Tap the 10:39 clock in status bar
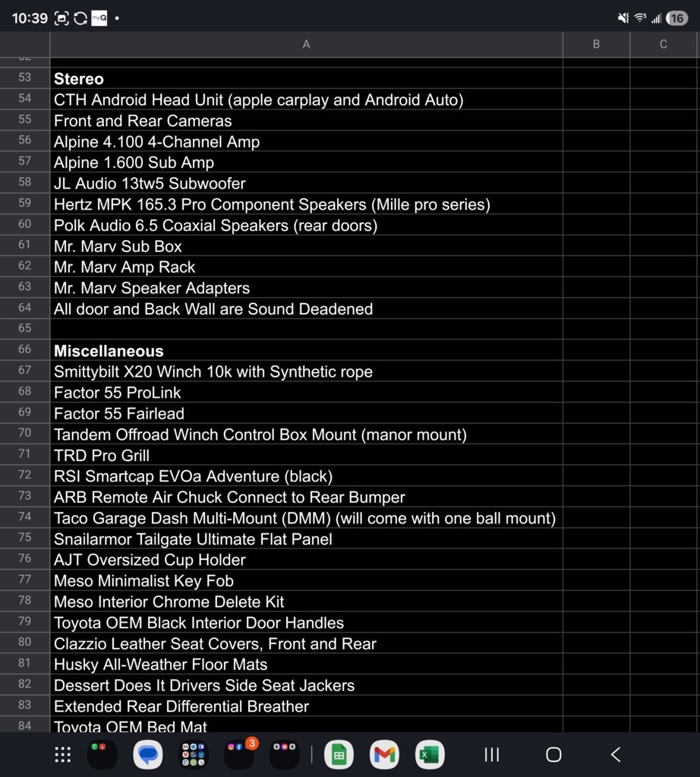Screen dimensions: 700x777 pos(30,18)
